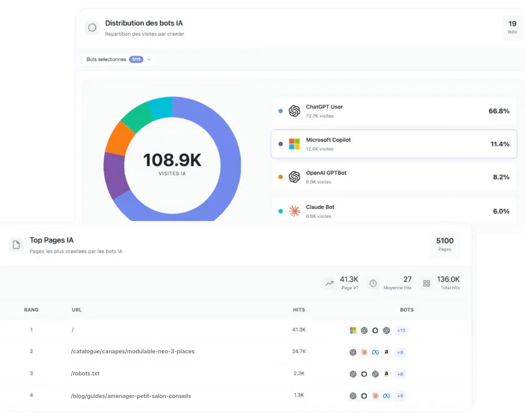This screenshot has width=525, height=420.
Task: Click the OpenAI GPTBot logo icon
Action: tap(293, 177)
